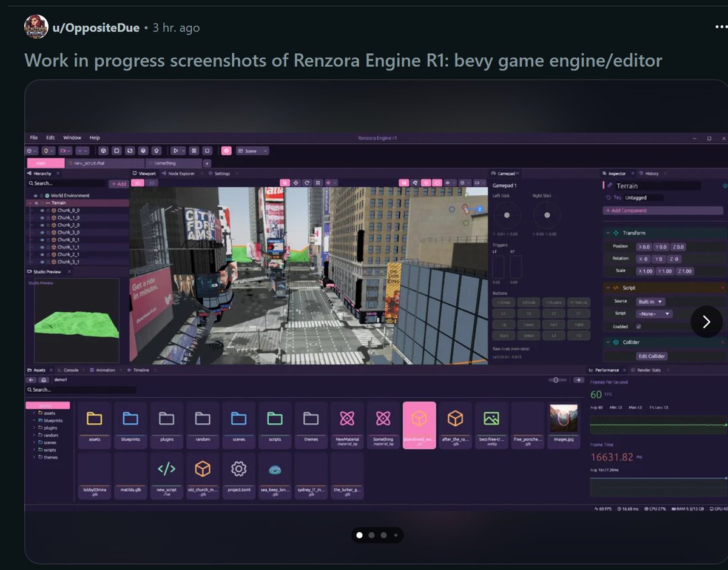The height and width of the screenshot is (570, 728).
Task: Click the Stop button in the top toolbar
Action: coord(207,150)
